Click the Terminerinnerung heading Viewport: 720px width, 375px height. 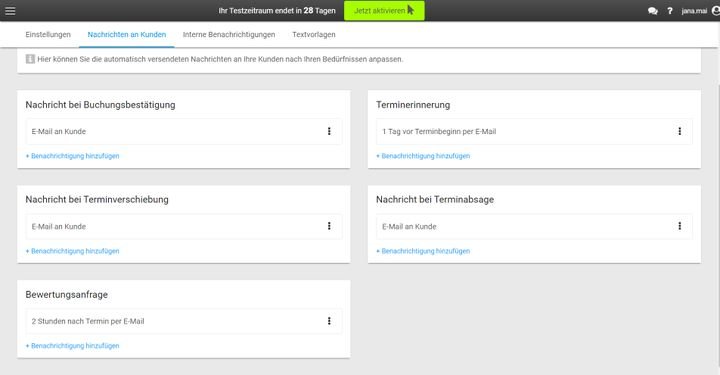tap(413, 105)
